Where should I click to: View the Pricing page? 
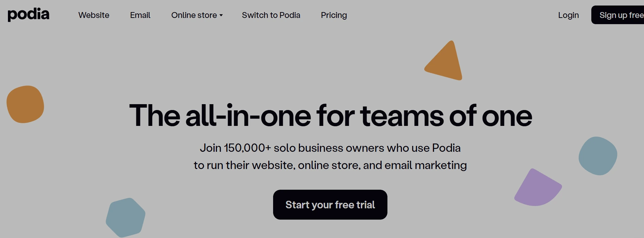[x=334, y=15]
